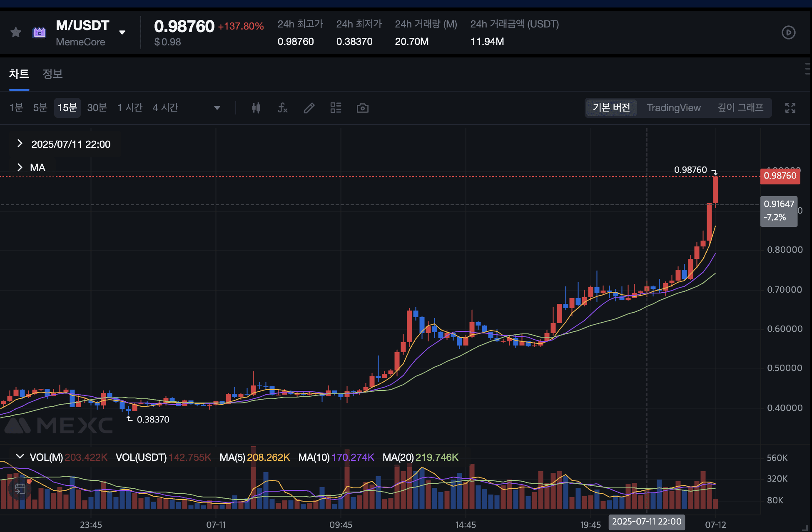Screen dimensions: 812x532
Task: Click the favorite star icon
Action: pyautogui.click(x=16, y=32)
